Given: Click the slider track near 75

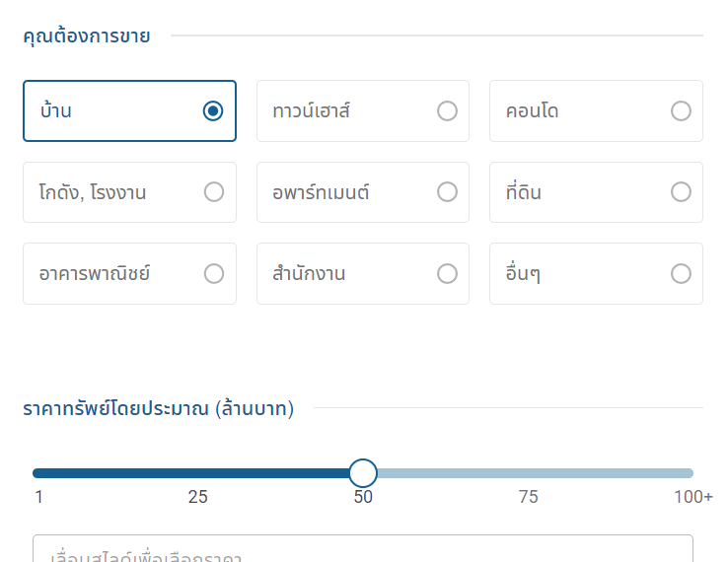Looking at the screenshot, I should click(x=529, y=473).
